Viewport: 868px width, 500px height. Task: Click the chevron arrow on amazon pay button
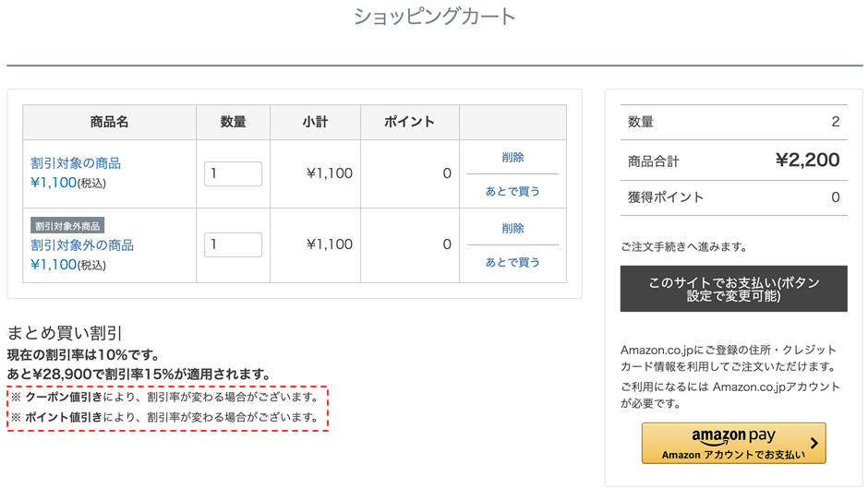tap(814, 443)
